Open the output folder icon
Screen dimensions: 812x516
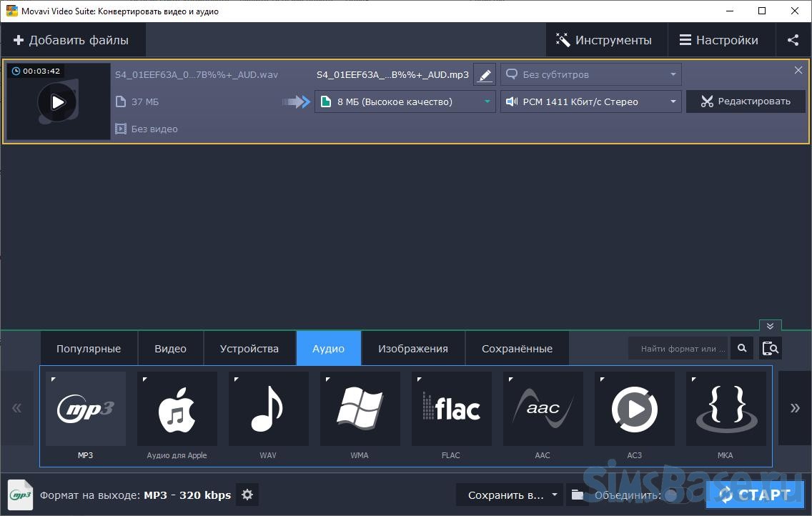coord(577,495)
